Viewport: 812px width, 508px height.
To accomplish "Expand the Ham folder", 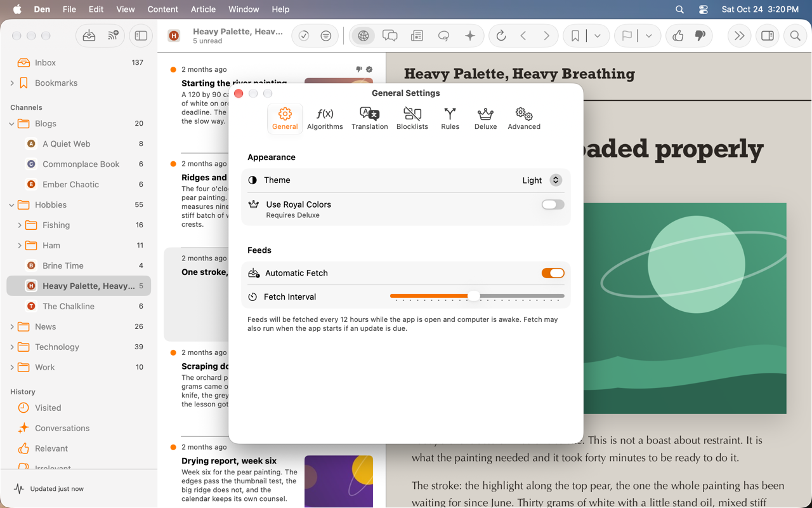I will tap(20, 246).
